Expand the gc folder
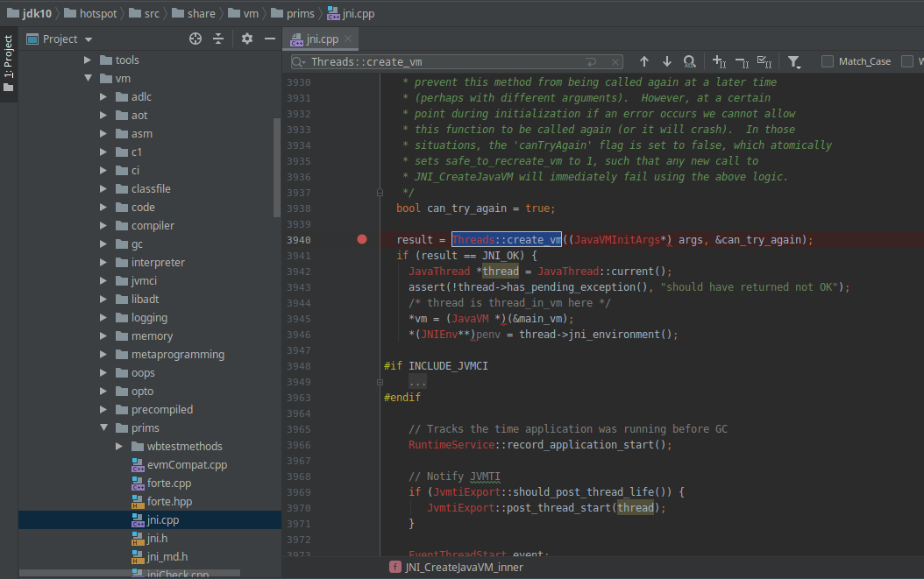924x579 pixels. pyautogui.click(x=103, y=244)
